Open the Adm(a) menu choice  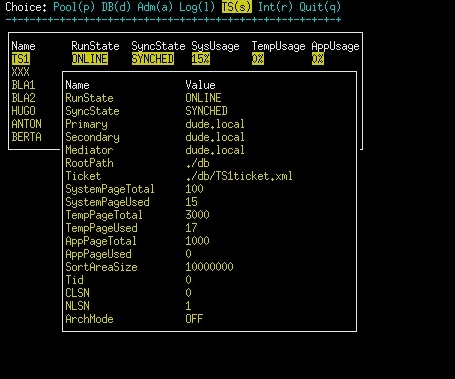tap(155, 7)
